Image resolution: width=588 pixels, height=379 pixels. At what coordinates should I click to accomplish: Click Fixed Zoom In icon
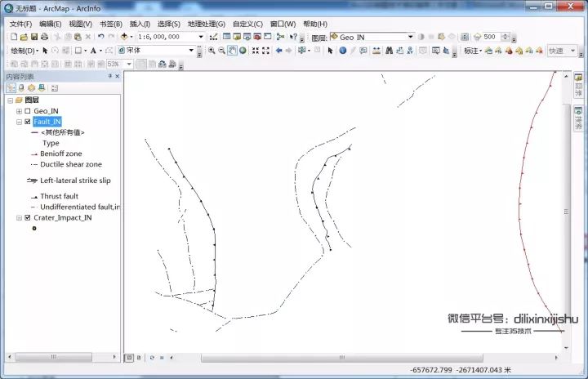coord(256,51)
